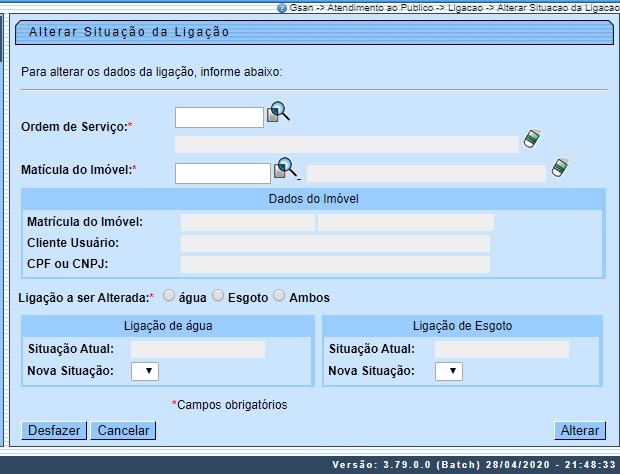The image size is (620, 474).
Task: Click the Desfazer button
Action: [54, 431]
